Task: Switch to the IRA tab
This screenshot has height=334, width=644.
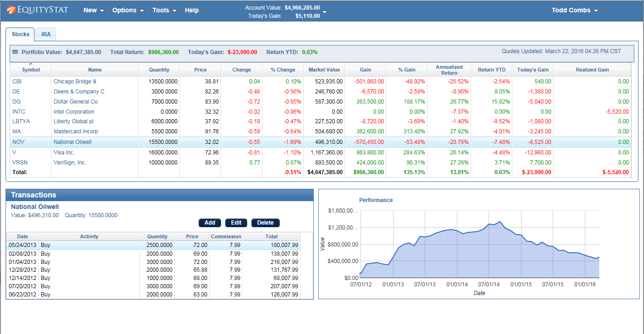Action: (x=46, y=34)
